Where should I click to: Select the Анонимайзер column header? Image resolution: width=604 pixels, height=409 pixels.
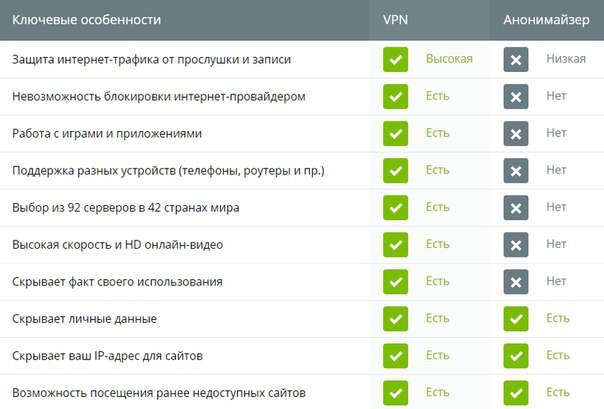tap(546, 20)
